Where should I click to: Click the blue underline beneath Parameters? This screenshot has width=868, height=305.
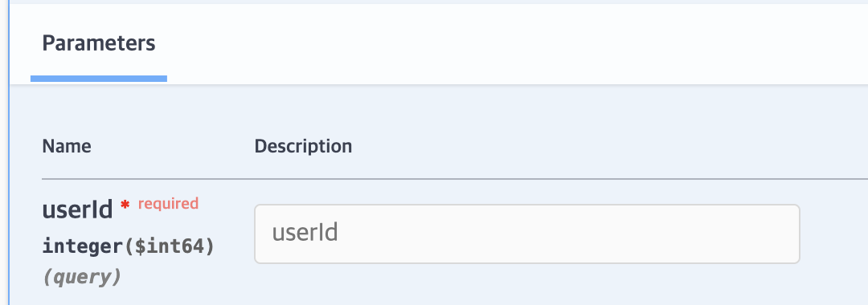pos(99,79)
